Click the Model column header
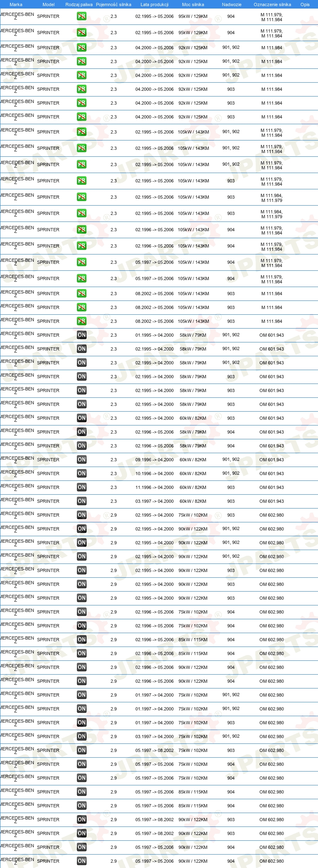The width and height of the screenshot is (318, 868). point(48,4)
